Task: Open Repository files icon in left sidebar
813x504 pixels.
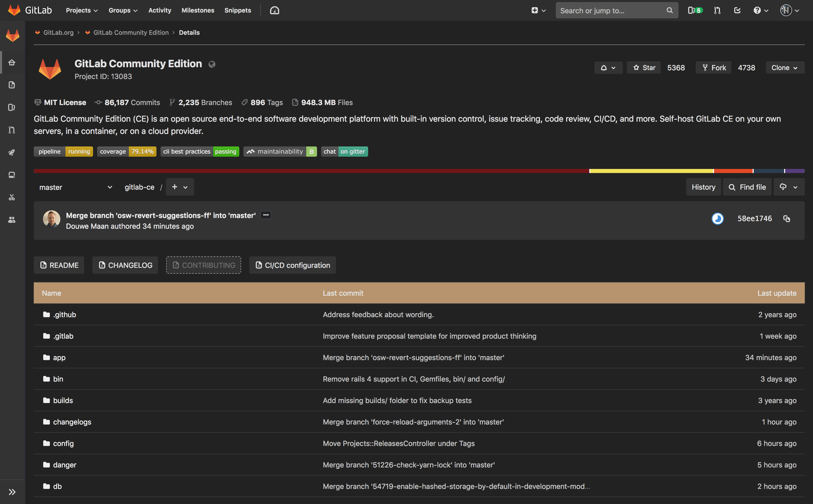Action: coord(12,85)
